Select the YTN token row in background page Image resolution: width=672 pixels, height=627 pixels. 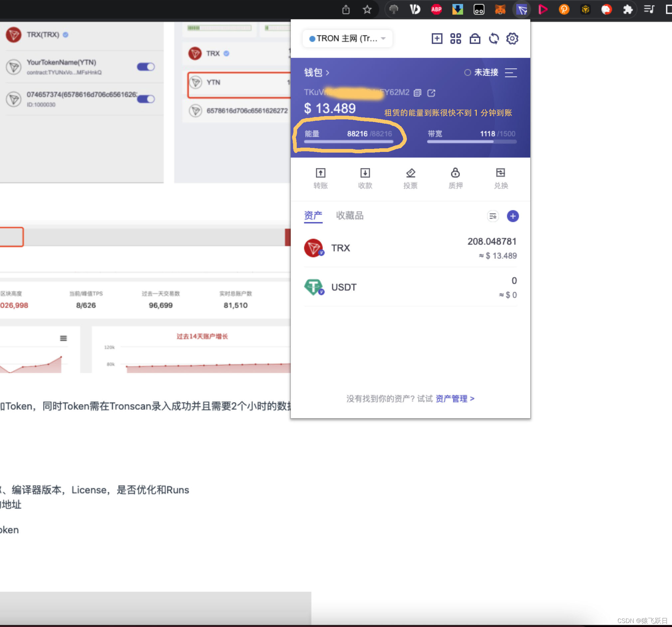(x=239, y=85)
